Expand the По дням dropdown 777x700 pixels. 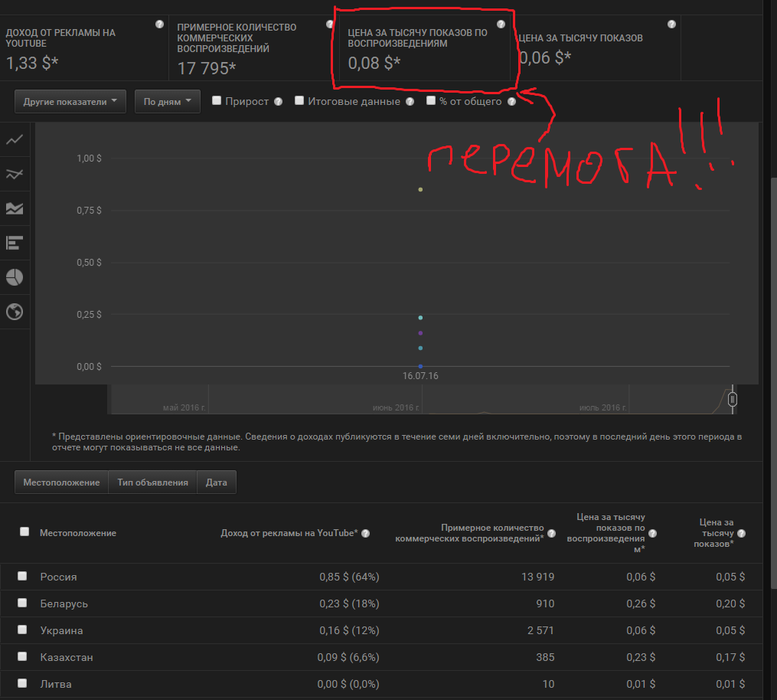click(167, 101)
